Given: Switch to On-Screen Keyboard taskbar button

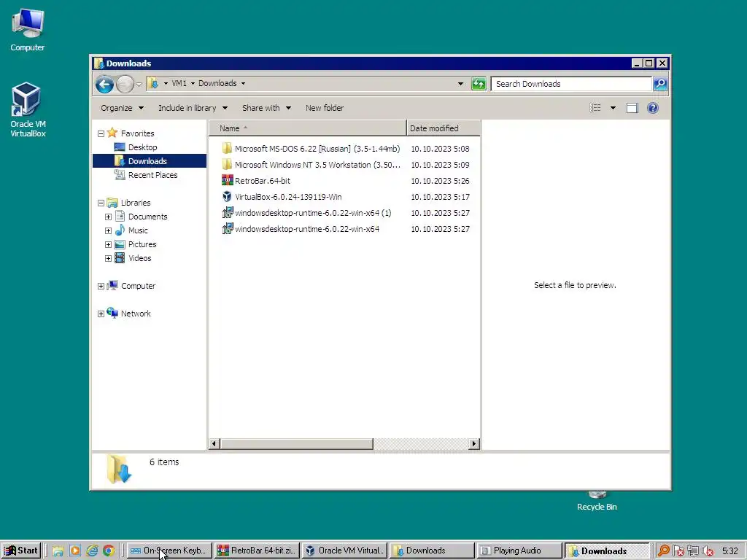Looking at the screenshot, I should (x=169, y=551).
